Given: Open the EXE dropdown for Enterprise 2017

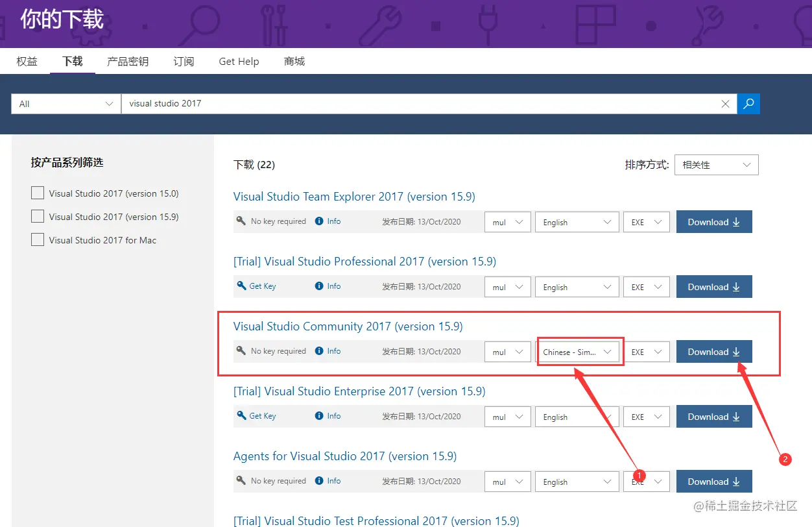Looking at the screenshot, I should click(x=646, y=417).
